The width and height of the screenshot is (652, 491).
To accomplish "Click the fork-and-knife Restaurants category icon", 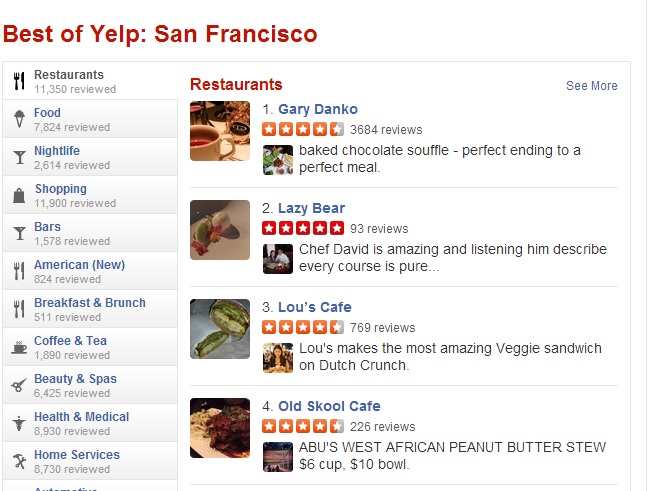I will (19, 82).
